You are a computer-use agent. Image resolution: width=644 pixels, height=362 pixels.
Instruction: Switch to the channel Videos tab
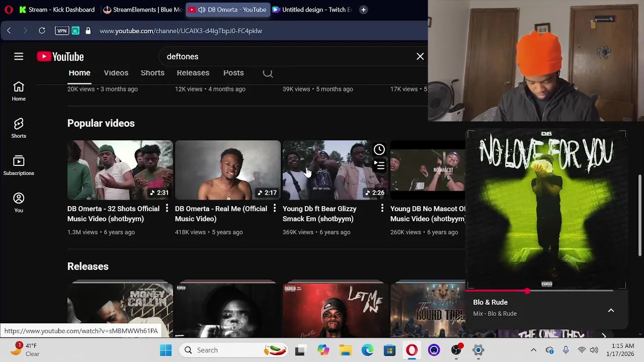pyautogui.click(x=116, y=73)
